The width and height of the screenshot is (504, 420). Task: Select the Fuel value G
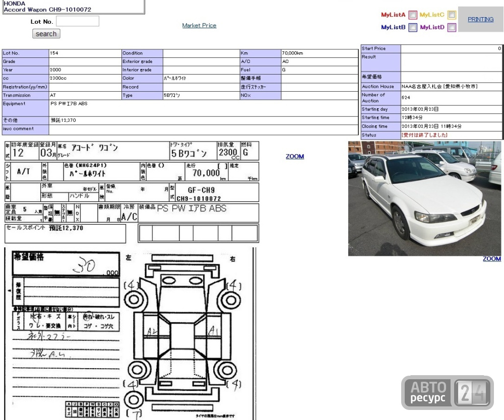click(x=283, y=69)
